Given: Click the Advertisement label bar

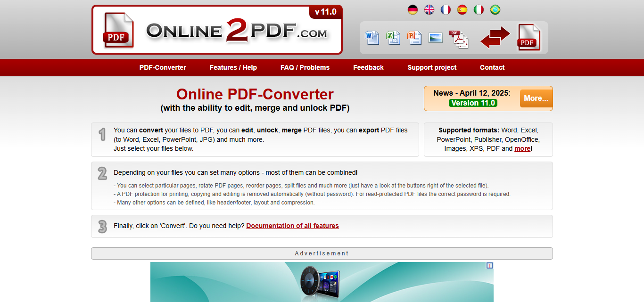Looking at the screenshot, I should [x=322, y=253].
